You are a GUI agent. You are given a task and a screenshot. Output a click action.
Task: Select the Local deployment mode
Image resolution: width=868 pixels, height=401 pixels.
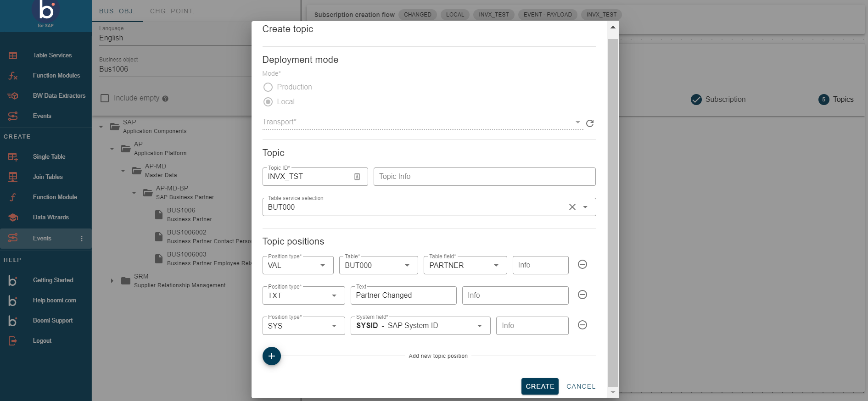click(268, 102)
